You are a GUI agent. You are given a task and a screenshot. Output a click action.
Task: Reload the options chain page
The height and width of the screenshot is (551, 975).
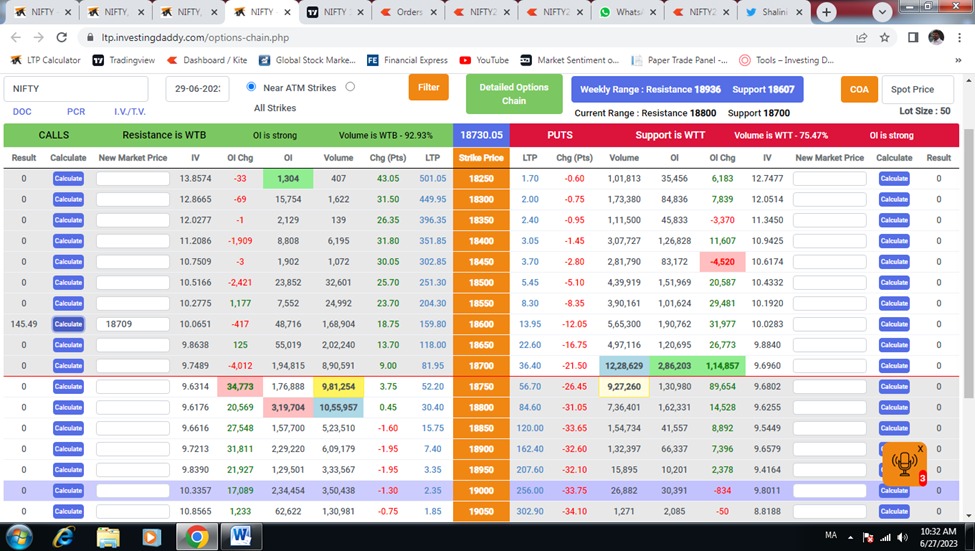click(62, 37)
